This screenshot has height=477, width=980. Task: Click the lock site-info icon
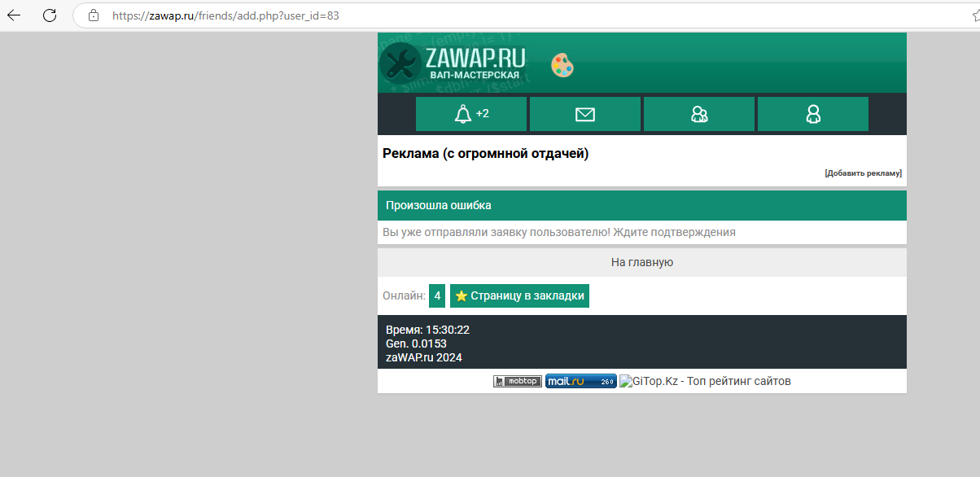pos(94,15)
